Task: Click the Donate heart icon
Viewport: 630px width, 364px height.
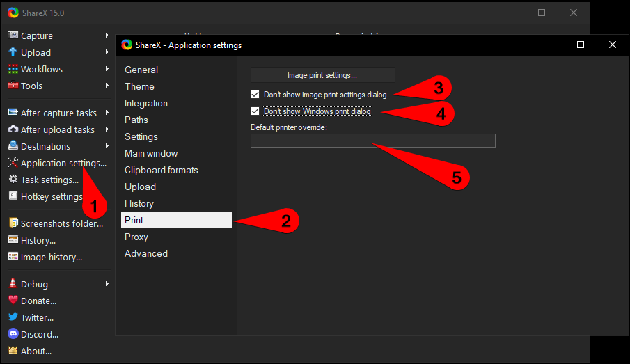Action: (13, 300)
